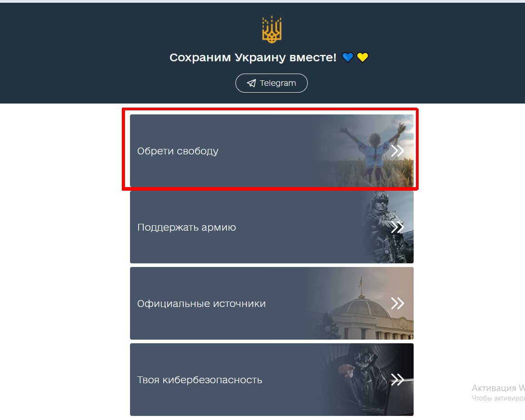525x420 pixels.
Task: Click the Telegram paper plane icon
Action: pos(251,83)
